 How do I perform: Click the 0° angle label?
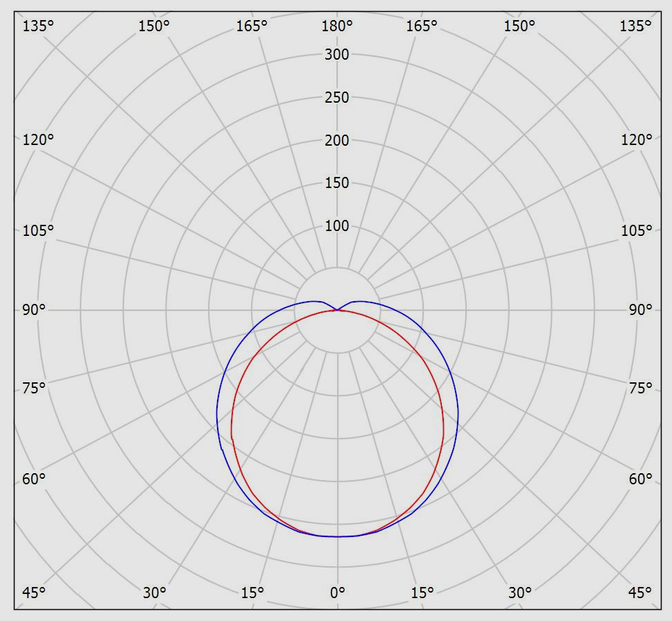pos(337,593)
